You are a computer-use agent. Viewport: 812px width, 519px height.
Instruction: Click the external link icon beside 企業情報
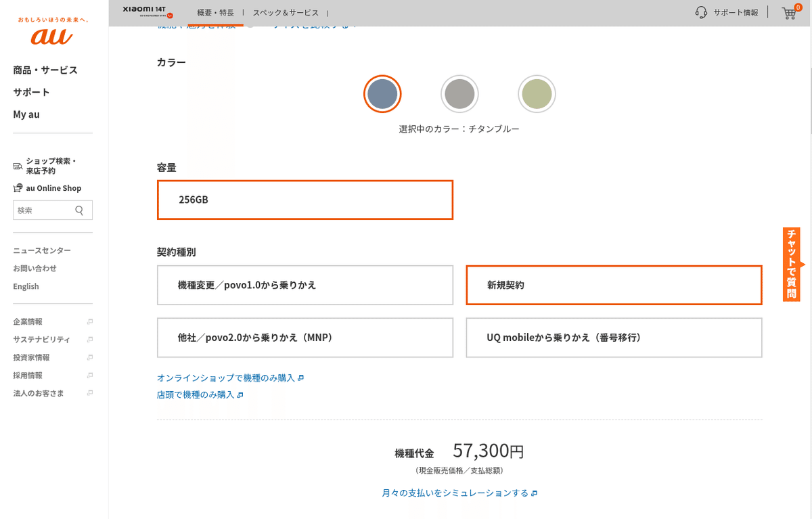[x=89, y=321]
